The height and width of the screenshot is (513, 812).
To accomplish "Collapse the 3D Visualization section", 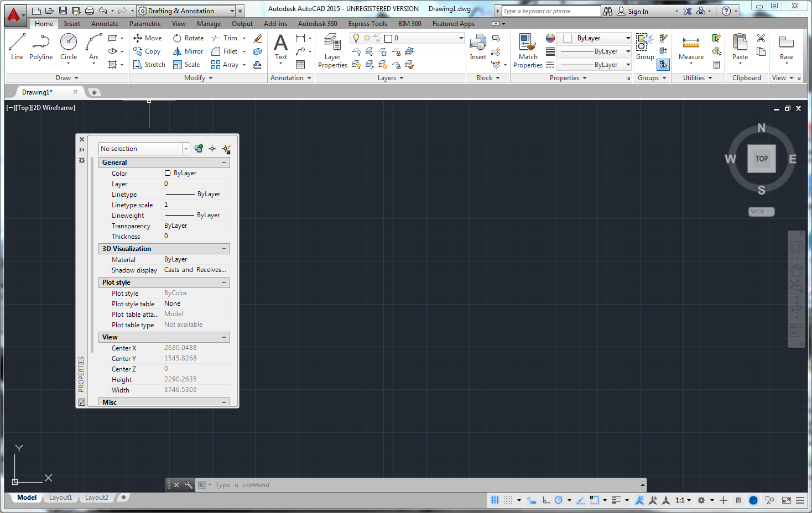I will 224,249.
